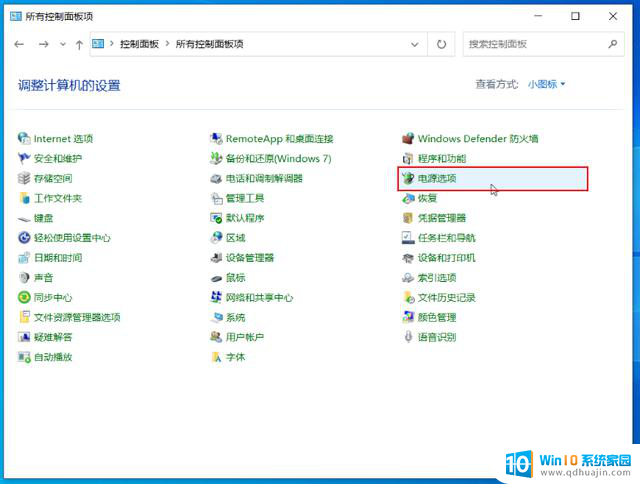Open 设备和打印机 link
Image resolution: width=640 pixels, height=484 pixels.
pos(447,258)
